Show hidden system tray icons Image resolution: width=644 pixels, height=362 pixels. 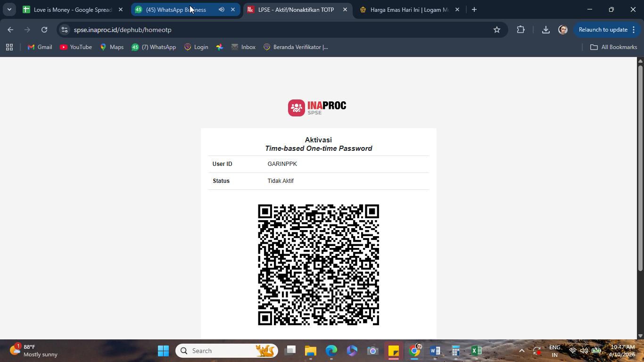pos(522,351)
